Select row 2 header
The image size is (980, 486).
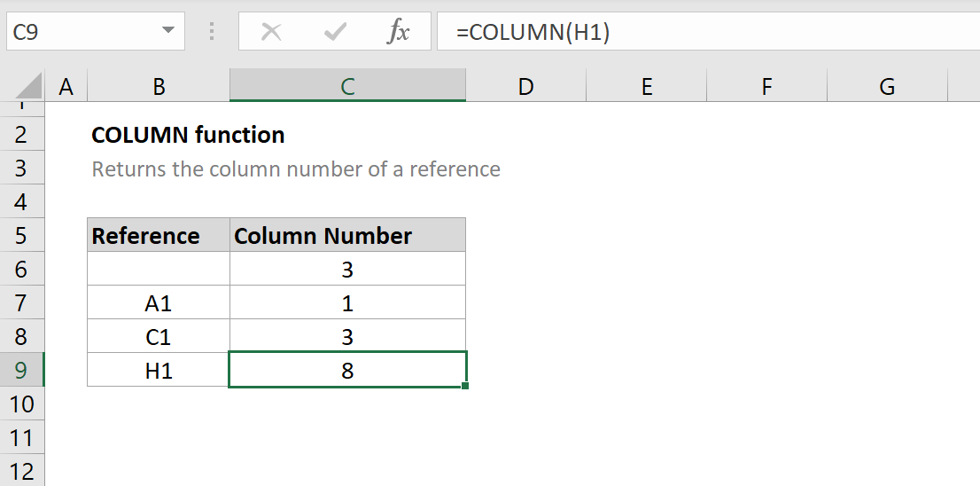click(22, 134)
